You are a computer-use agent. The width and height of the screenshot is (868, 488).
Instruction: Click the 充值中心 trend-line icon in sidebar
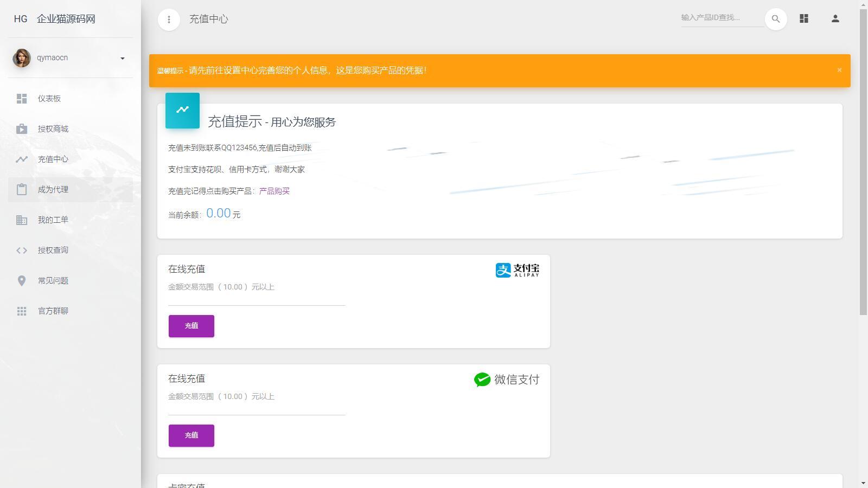22,159
